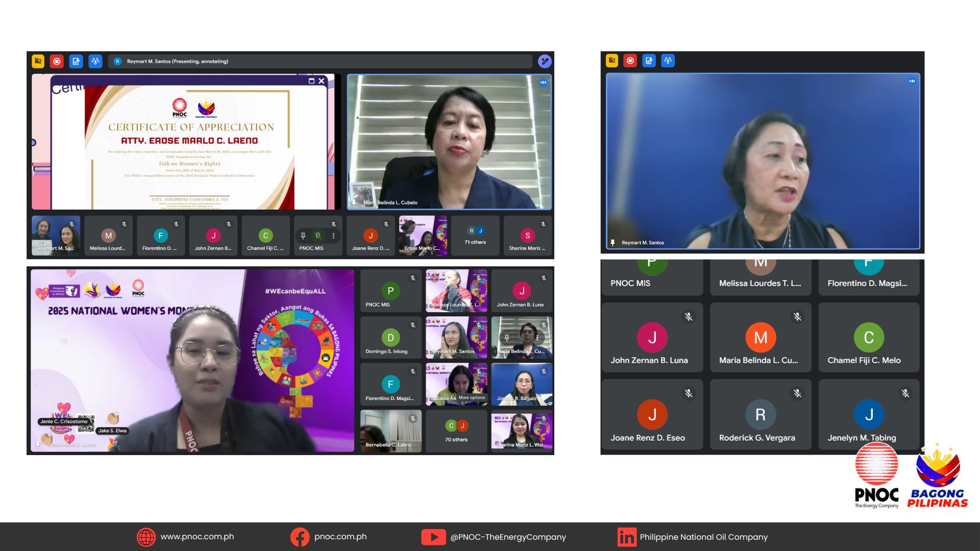Viewport: 980px width, 551px height.
Task: Close the certificate popup with the X icon
Action: tap(322, 81)
